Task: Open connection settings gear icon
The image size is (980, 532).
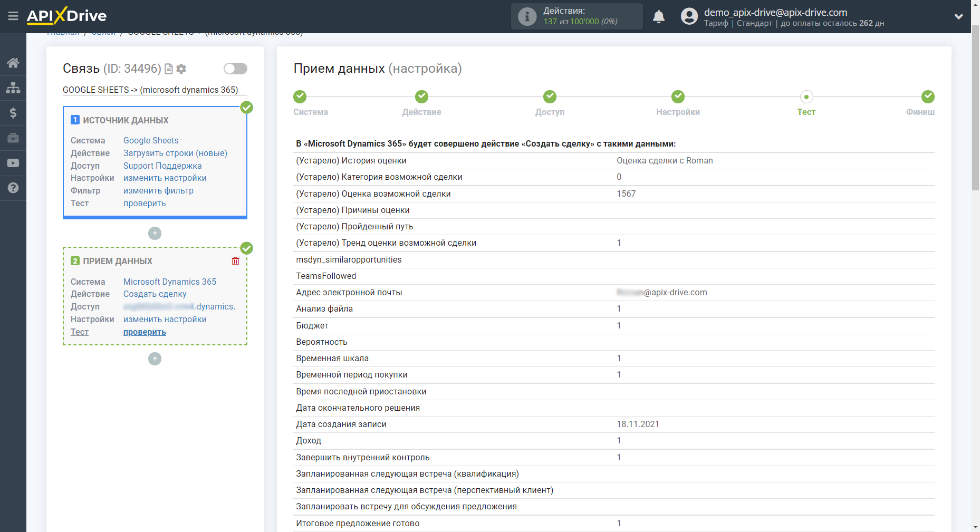Action: point(181,69)
